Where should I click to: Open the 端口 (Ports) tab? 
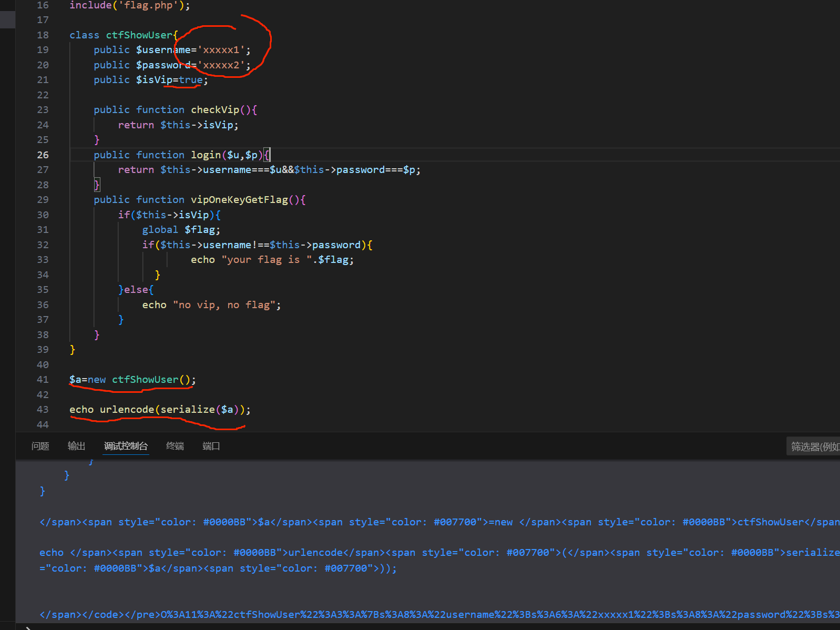(x=211, y=446)
